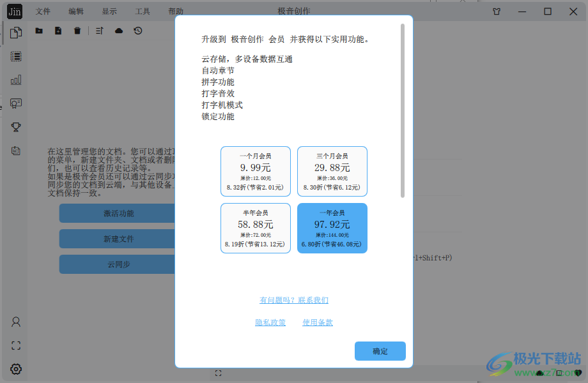The width and height of the screenshot is (588, 383).
Task: Click the membership dialog vertical scrollbar
Action: (403, 111)
